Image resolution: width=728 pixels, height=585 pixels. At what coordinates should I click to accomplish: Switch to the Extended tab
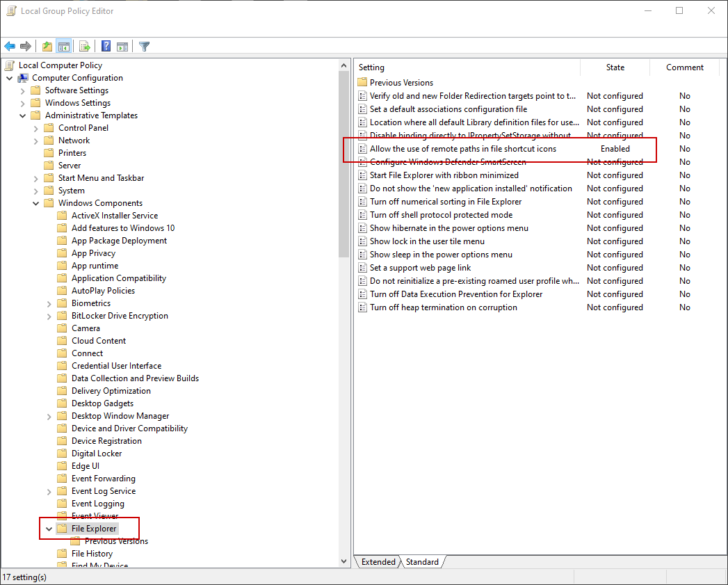tap(378, 562)
